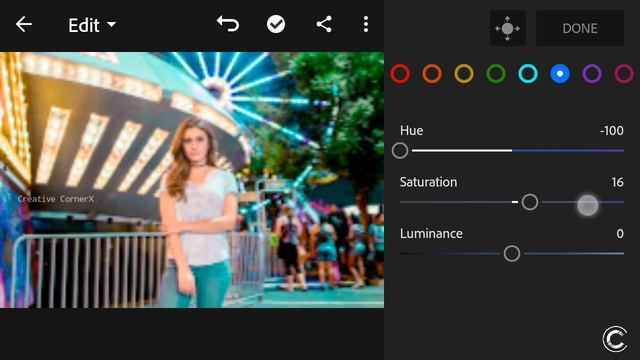Activate the targeted adjustment tool

pyautogui.click(x=507, y=28)
